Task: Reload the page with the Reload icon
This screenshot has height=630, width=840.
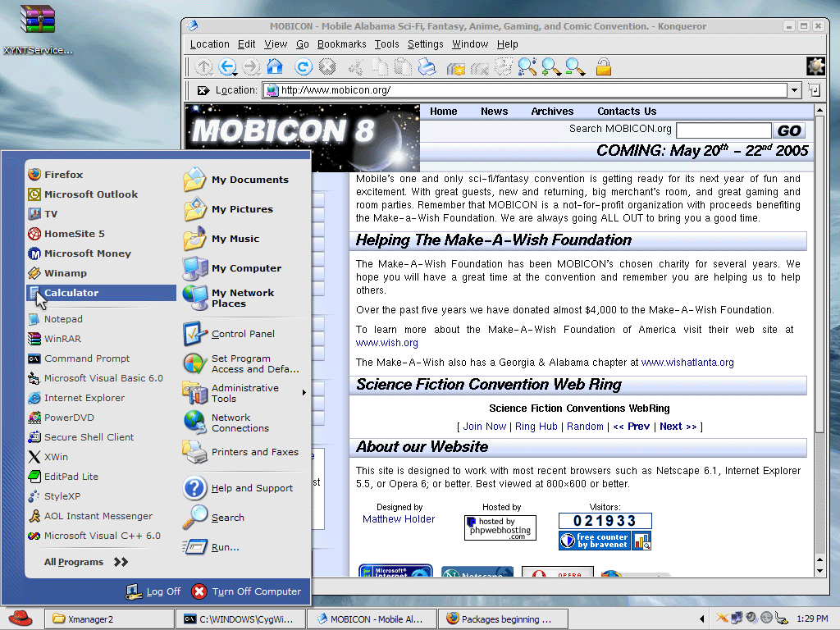Action: [304, 67]
